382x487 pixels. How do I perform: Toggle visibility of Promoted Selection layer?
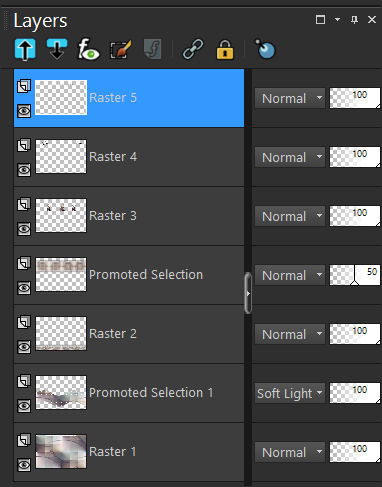24,288
